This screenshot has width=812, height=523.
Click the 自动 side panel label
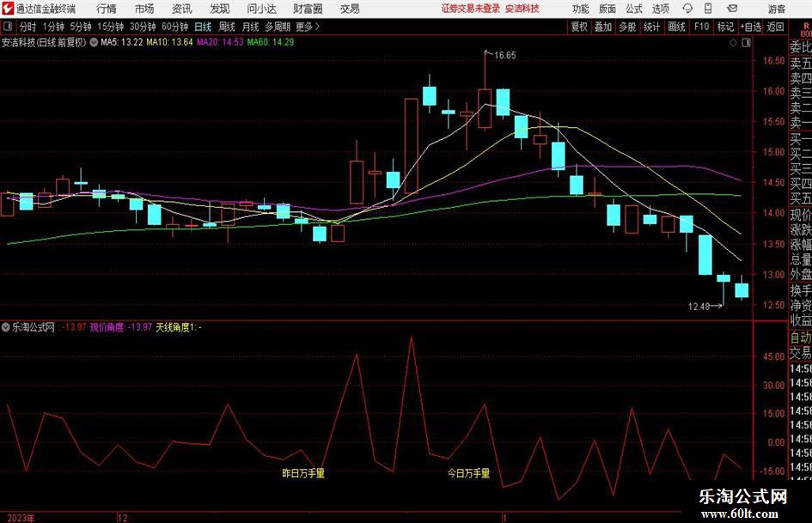tap(801, 338)
